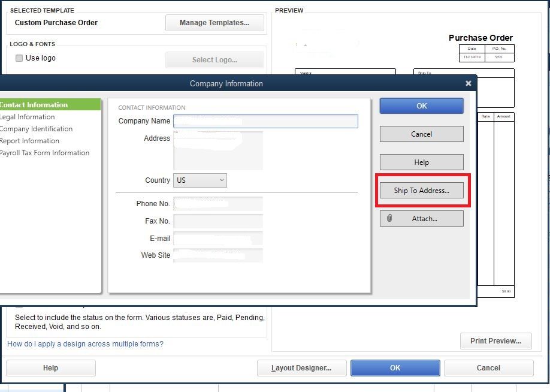Click Cancel at bottom of customization window
550x392 pixels.
coord(489,368)
